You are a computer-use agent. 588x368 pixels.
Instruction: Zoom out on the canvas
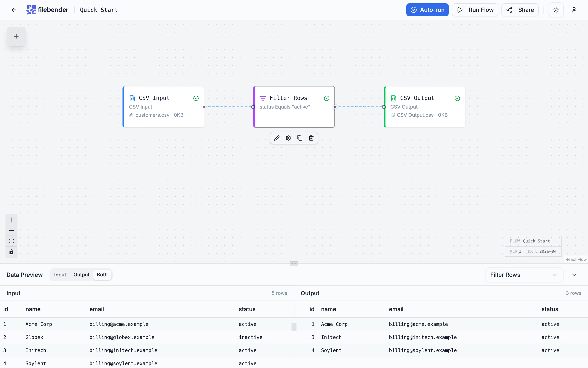(x=11, y=230)
